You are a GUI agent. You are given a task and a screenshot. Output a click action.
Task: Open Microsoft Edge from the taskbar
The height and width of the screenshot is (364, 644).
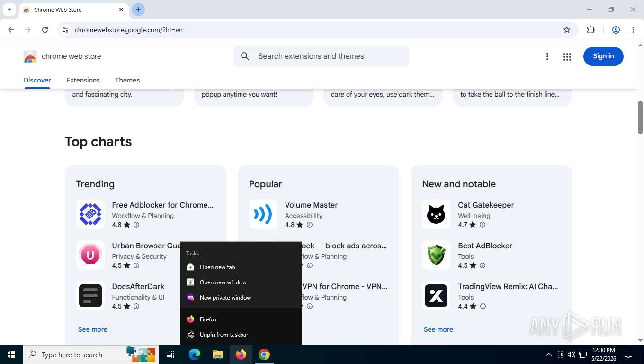(x=194, y=355)
